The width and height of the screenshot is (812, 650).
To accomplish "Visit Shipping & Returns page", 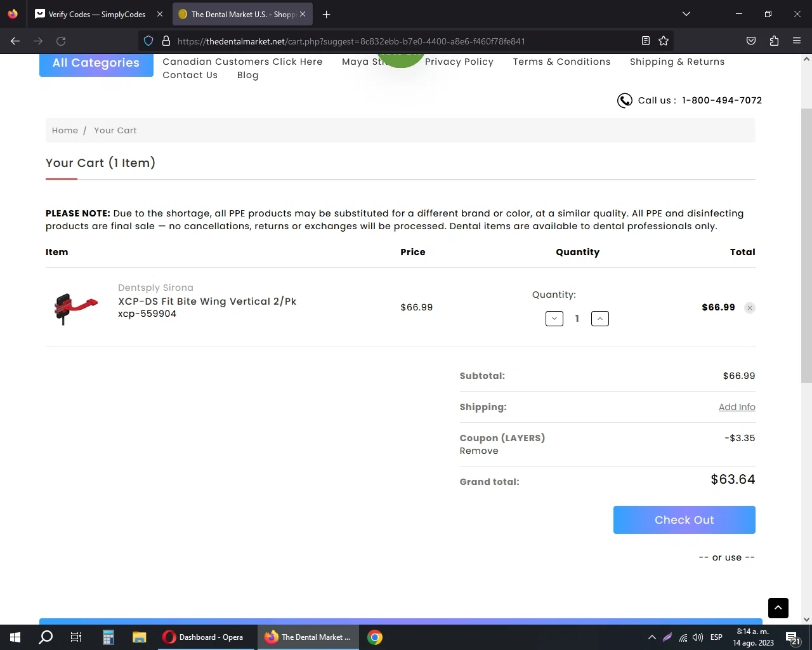I will pos(677,62).
